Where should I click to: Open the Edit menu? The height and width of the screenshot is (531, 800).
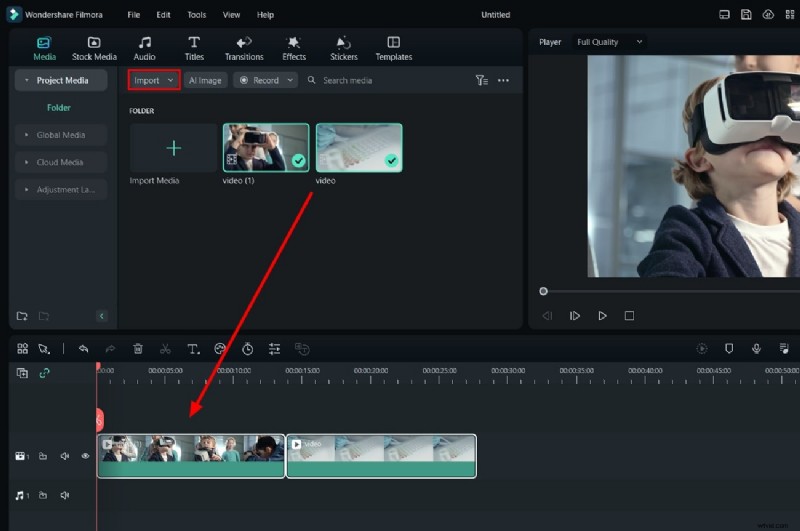point(163,15)
